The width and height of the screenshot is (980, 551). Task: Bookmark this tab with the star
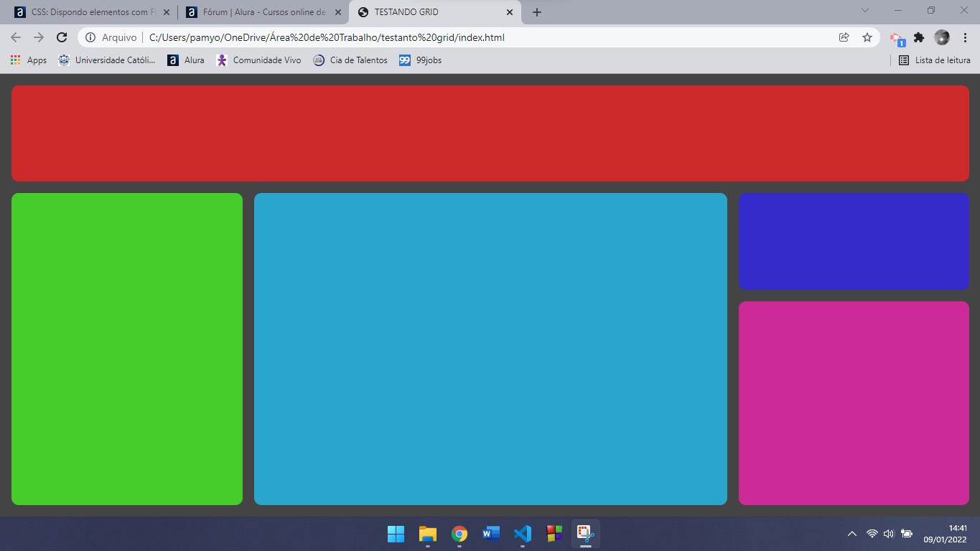pos(867,37)
